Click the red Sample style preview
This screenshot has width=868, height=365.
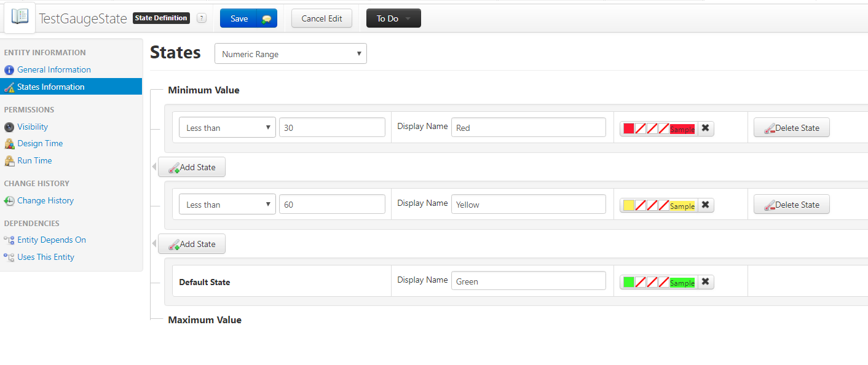tap(682, 129)
